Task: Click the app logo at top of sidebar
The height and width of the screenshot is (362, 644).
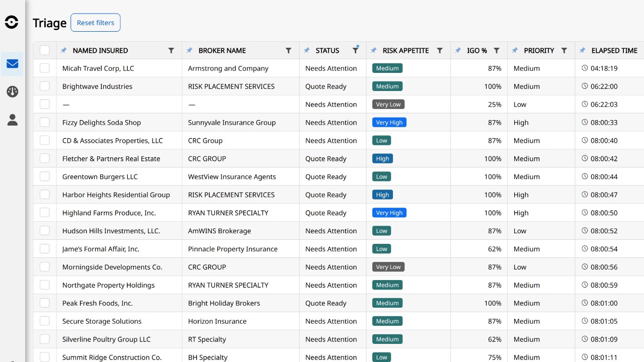Action: pyautogui.click(x=12, y=22)
